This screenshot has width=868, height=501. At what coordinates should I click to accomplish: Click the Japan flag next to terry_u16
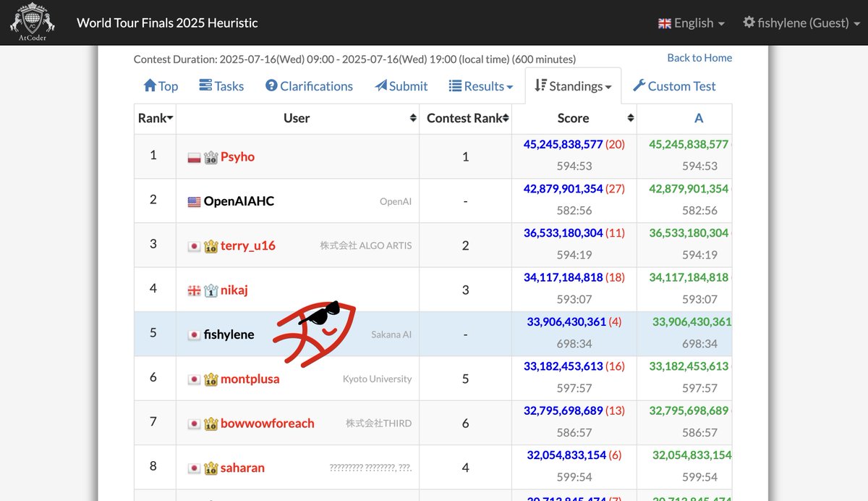pyautogui.click(x=194, y=246)
